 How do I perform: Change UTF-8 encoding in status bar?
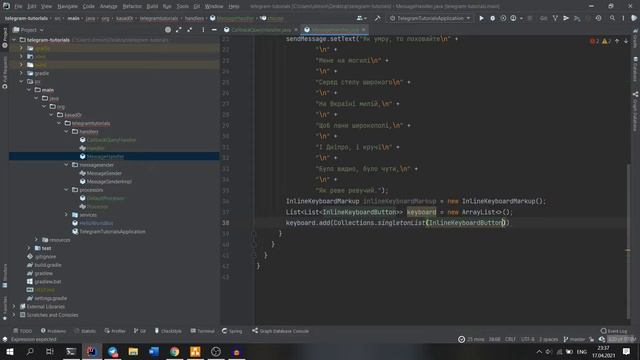click(528, 339)
